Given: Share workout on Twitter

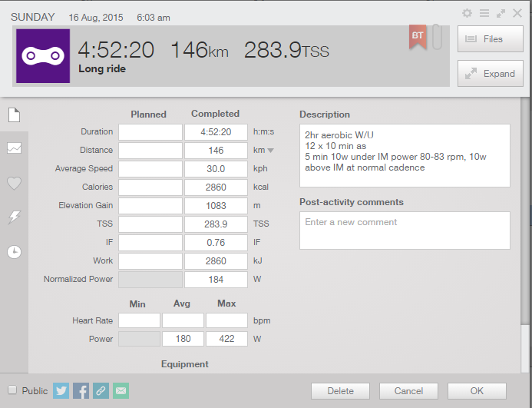Looking at the screenshot, I should [x=61, y=390].
